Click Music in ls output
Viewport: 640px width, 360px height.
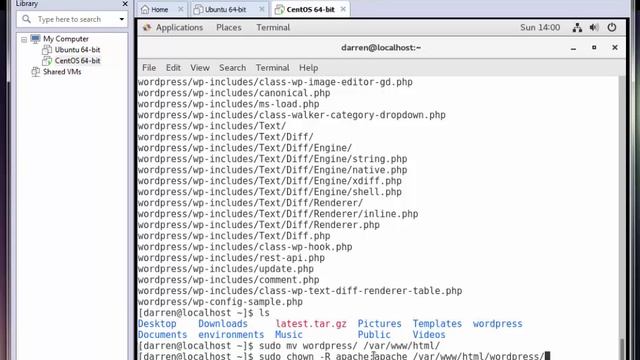[x=289, y=335]
